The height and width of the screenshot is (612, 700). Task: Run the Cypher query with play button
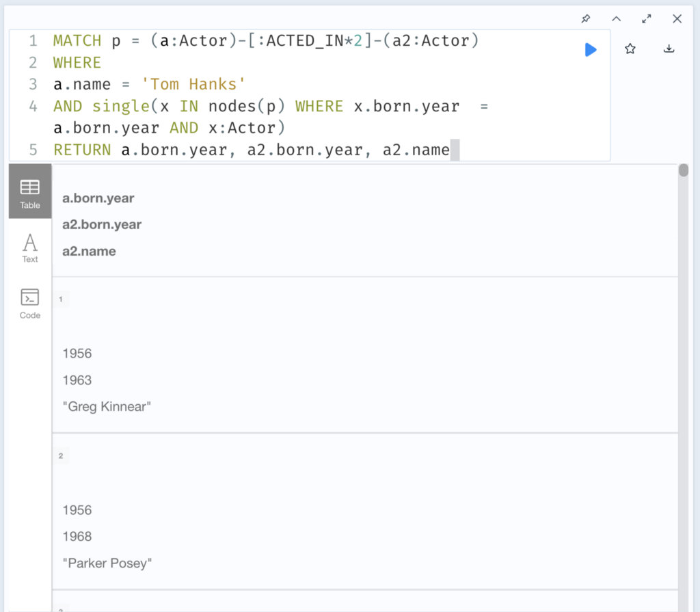click(591, 50)
